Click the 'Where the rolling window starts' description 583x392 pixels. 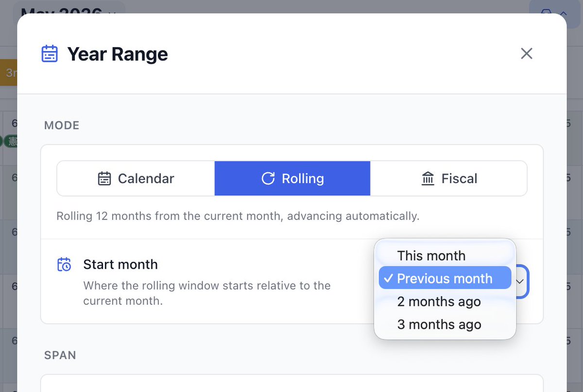[207, 293]
